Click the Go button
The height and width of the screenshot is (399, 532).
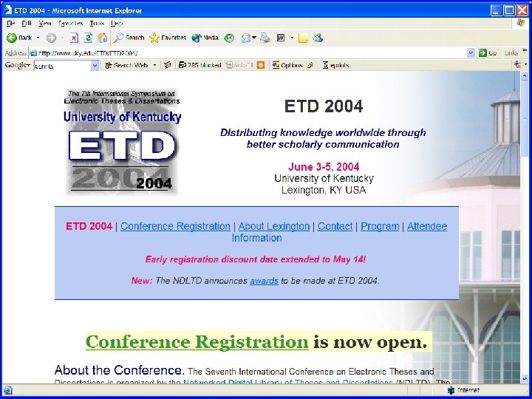(488, 53)
